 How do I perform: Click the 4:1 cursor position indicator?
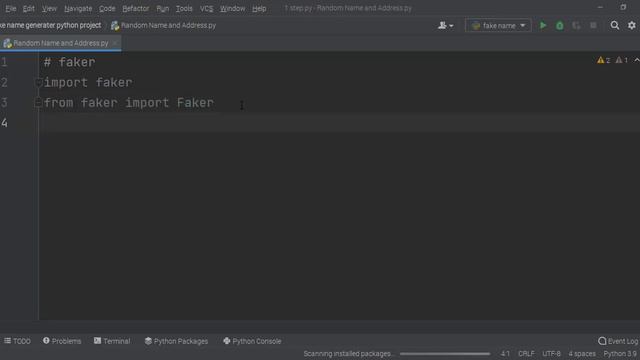505,354
